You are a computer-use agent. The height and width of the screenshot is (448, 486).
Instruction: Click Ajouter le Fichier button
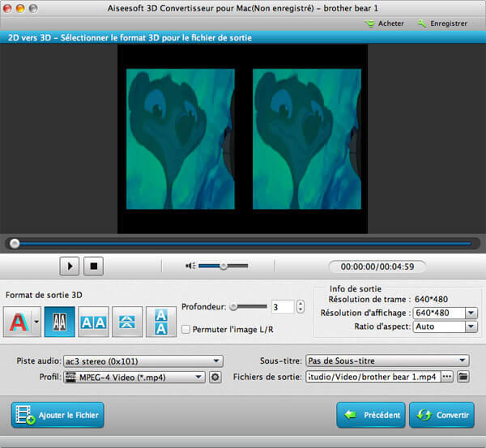click(58, 415)
